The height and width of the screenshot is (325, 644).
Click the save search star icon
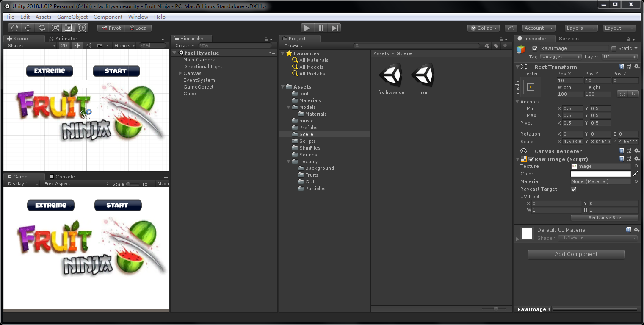tap(505, 46)
